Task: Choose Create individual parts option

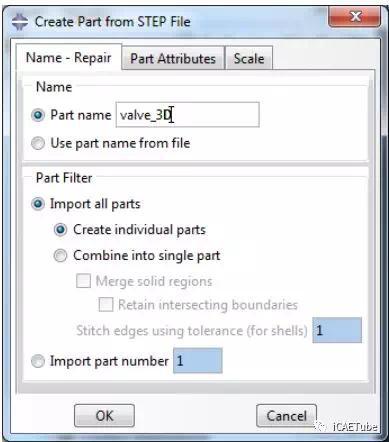Action: point(60,230)
